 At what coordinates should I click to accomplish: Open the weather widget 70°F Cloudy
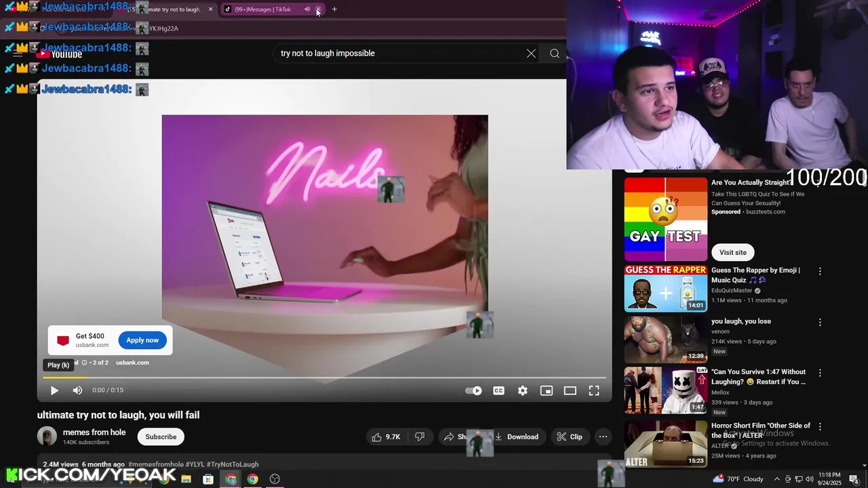pos(738,479)
